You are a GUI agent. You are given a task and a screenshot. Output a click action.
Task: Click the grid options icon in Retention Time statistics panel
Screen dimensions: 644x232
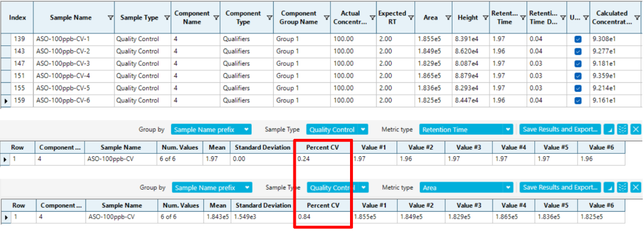pyautogui.click(x=623, y=129)
